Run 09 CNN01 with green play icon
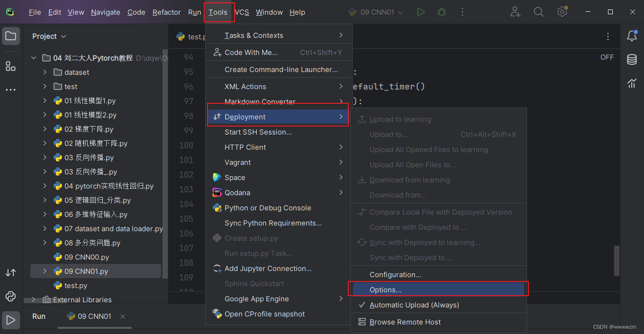Viewport: 644px width, 334px height. click(421, 12)
